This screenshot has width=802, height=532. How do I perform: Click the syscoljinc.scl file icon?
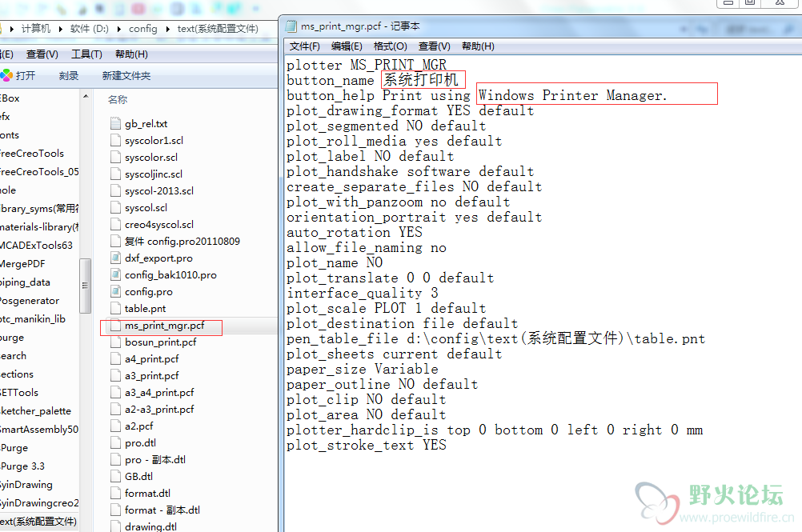(x=115, y=174)
